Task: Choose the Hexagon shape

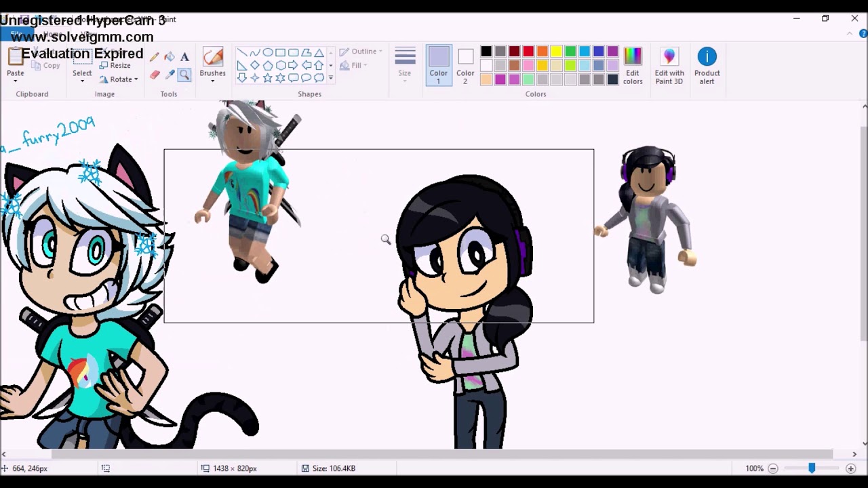Action: pyautogui.click(x=280, y=65)
